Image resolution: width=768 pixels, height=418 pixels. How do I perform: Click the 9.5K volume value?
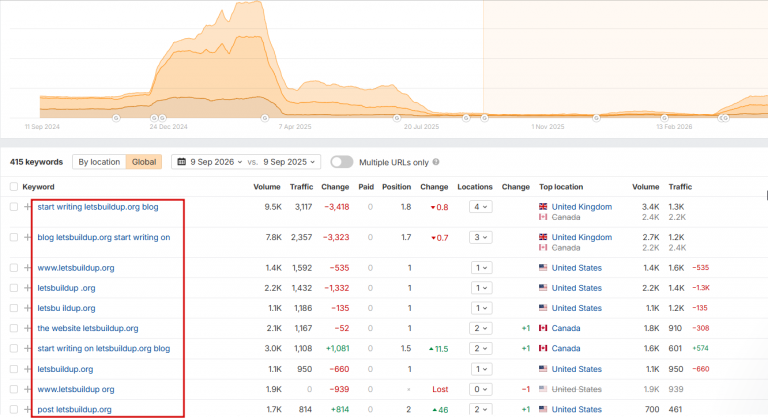273,207
